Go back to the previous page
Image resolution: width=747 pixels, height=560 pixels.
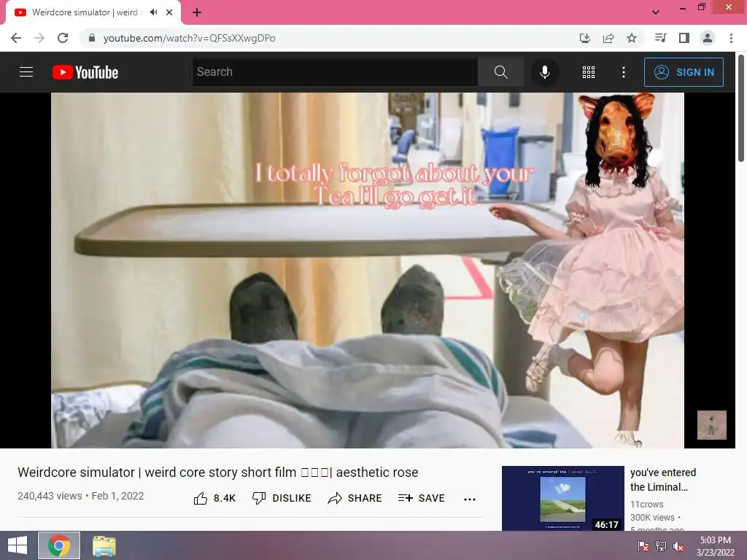(x=16, y=38)
